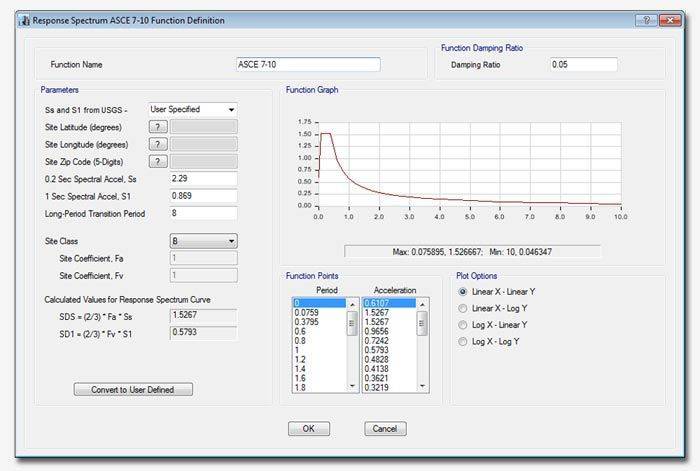Select period value 0.8
The width and height of the screenshot is (700, 471).
point(320,341)
